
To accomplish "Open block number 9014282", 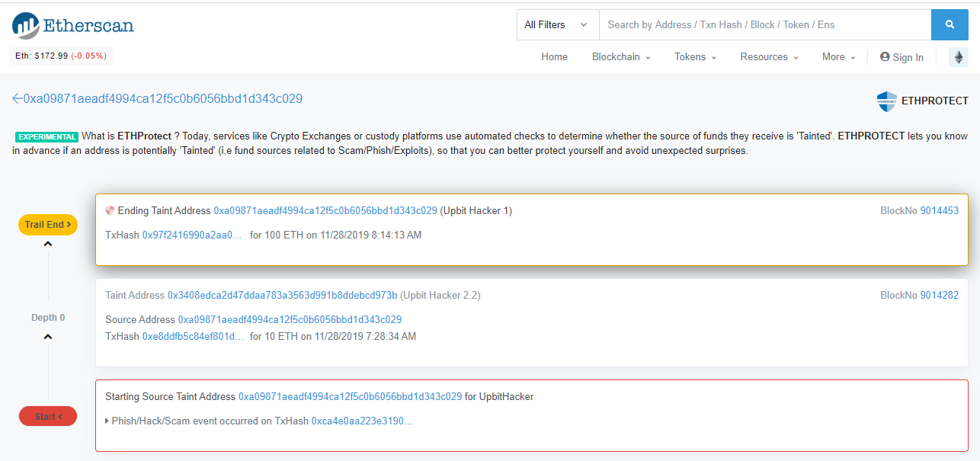I will [x=939, y=295].
